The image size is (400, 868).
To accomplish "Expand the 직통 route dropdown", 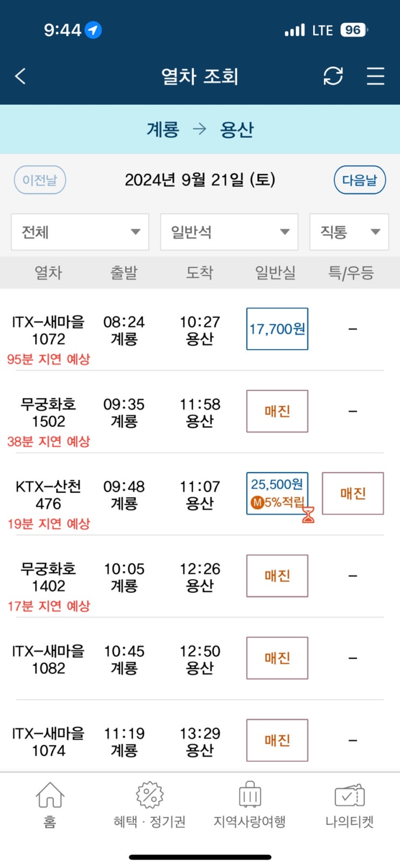I will (x=349, y=232).
